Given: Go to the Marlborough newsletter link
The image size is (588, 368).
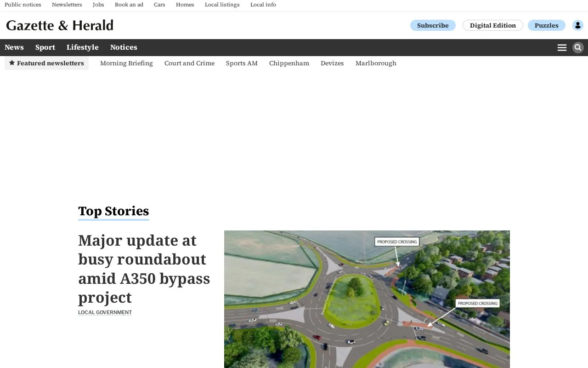Looking at the screenshot, I should (x=376, y=63).
